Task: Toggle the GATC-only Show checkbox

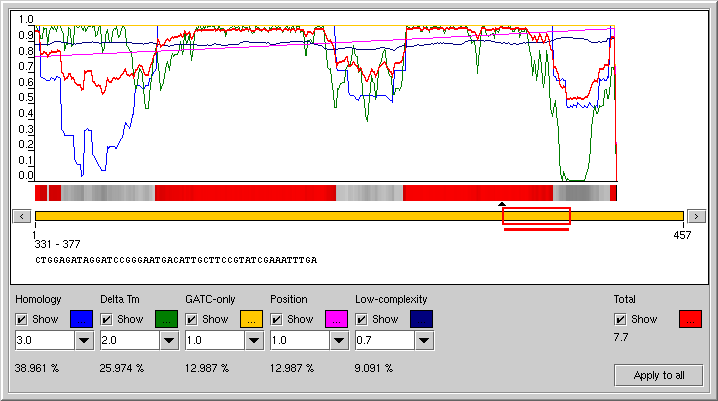Action: click(x=191, y=319)
